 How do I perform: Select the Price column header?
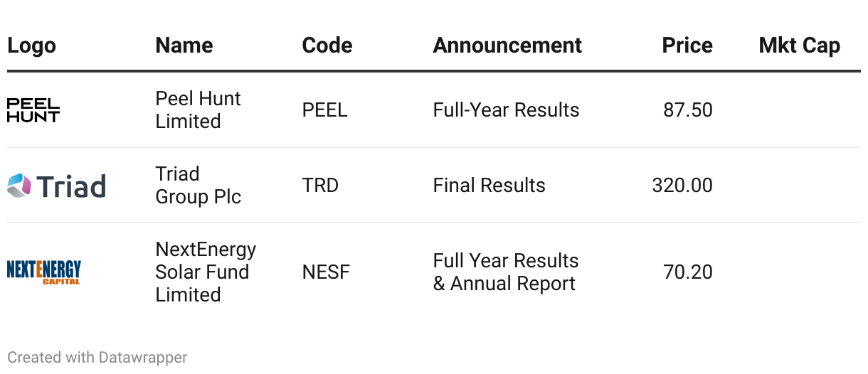[x=687, y=46]
